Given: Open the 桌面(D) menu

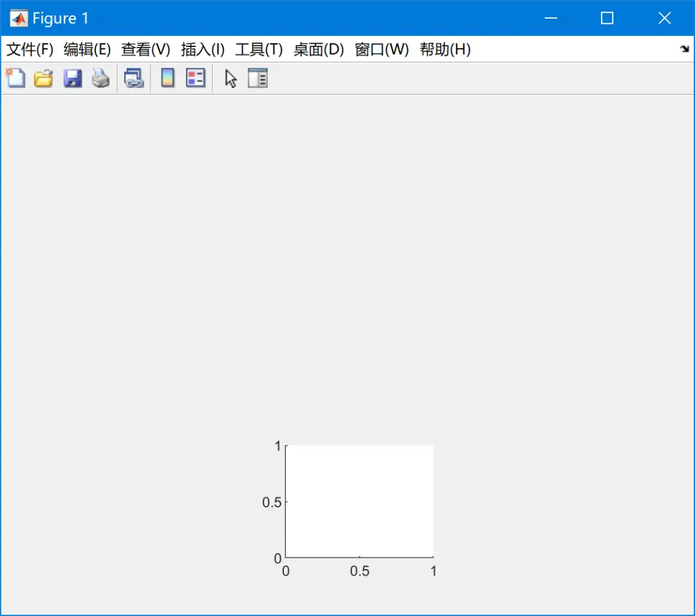Looking at the screenshot, I should (x=319, y=49).
